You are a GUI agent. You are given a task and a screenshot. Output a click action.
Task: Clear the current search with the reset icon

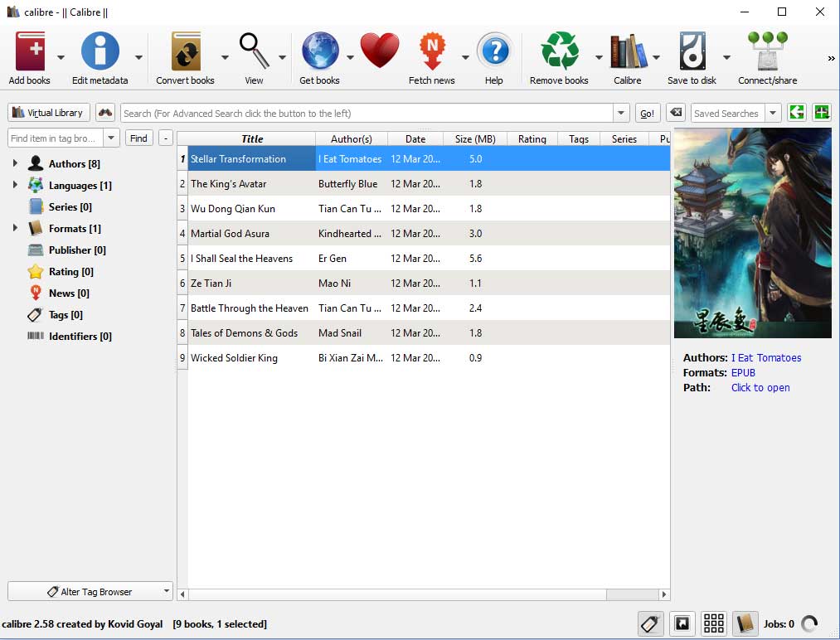676,113
